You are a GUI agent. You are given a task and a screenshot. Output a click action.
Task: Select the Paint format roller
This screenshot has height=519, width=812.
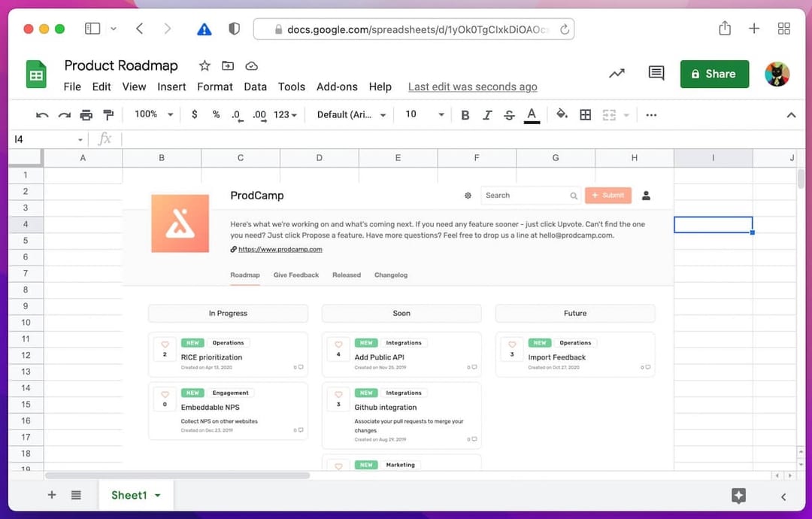point(108,115)
